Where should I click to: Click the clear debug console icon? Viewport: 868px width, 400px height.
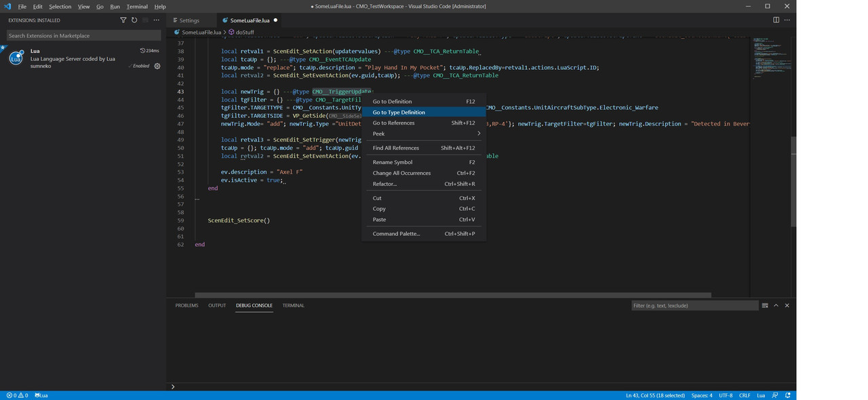[765, 306]
